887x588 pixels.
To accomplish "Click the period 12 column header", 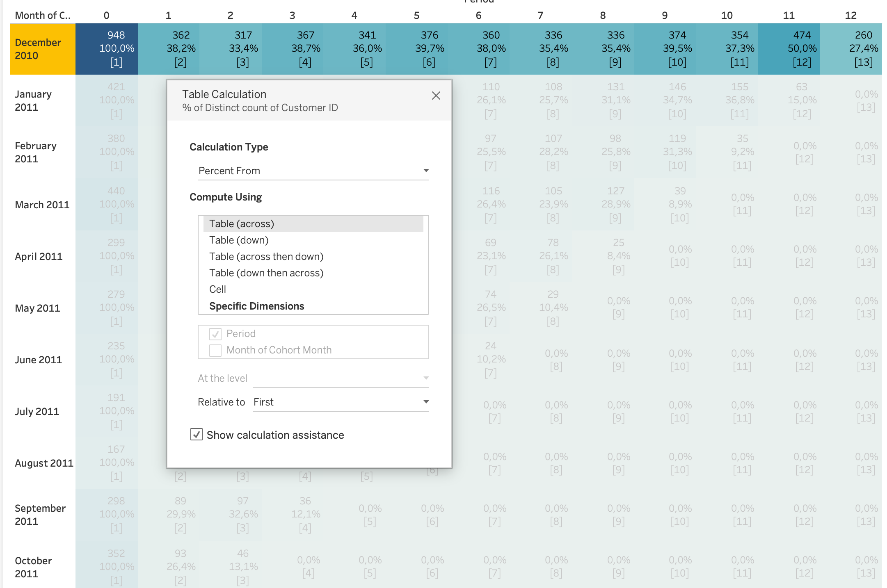I will 850,16.
